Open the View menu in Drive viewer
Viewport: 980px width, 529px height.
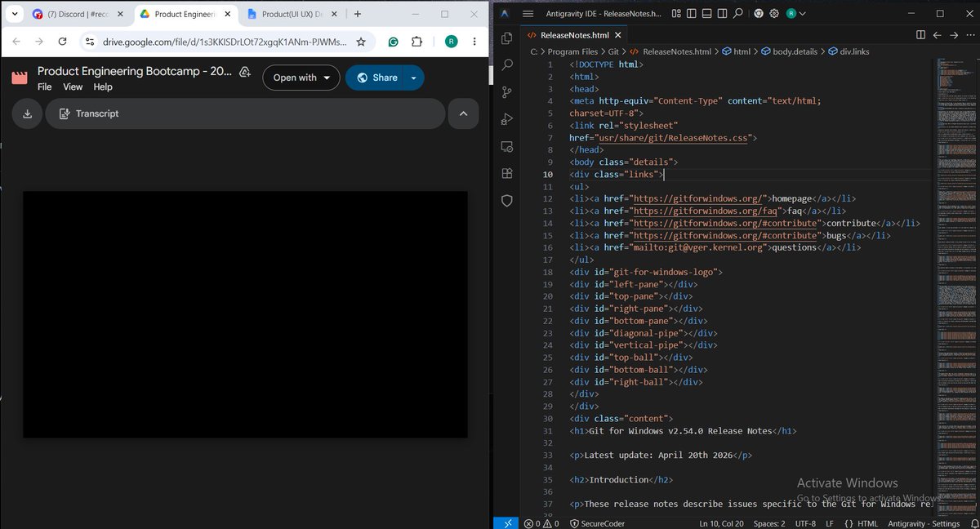(x=73, y=87)
